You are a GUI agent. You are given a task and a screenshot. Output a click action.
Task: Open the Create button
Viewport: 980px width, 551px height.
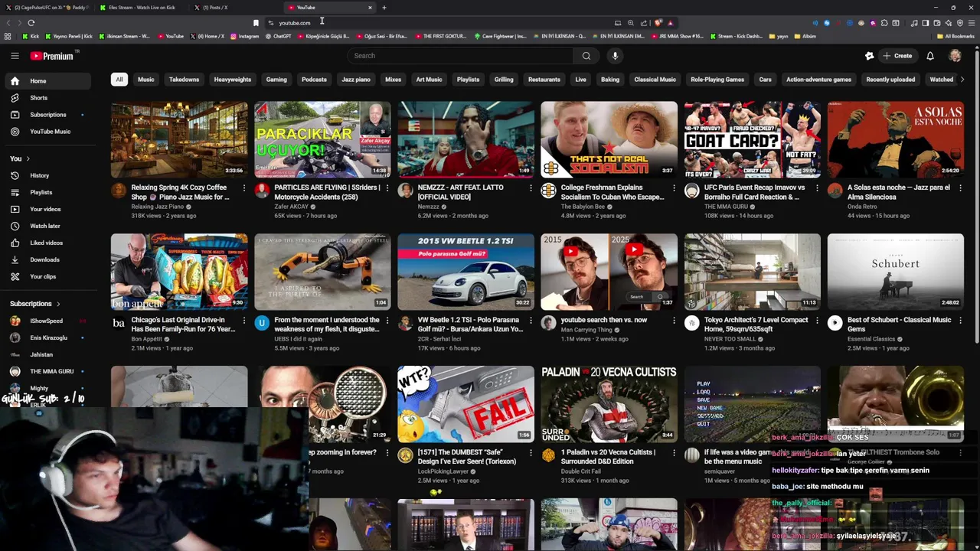(897, 56)
